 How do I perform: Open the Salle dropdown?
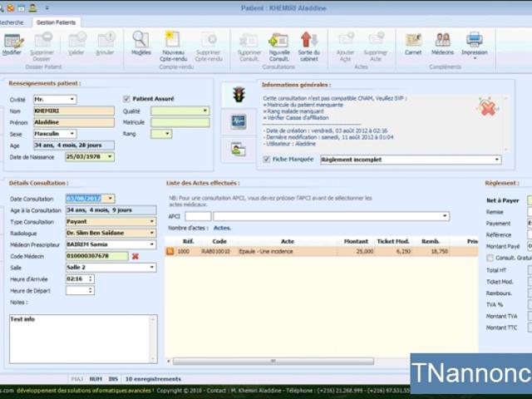(x=151, y=268)
